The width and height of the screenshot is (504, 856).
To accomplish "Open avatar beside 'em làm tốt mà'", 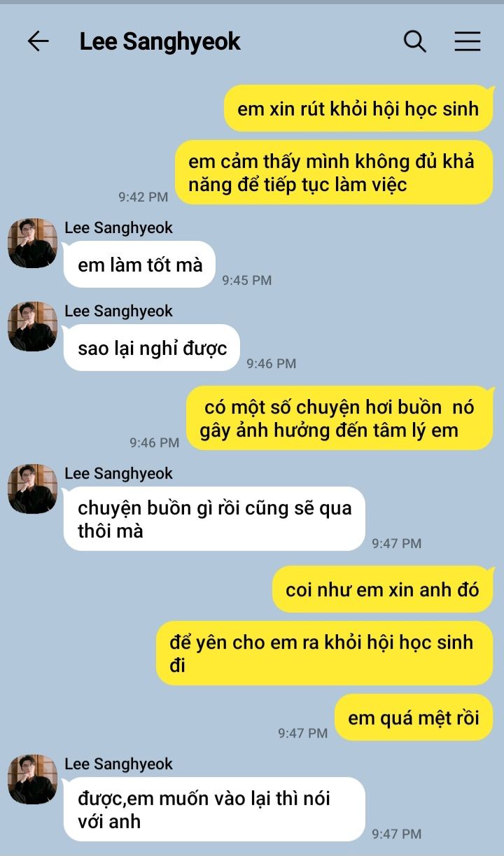I will pos(32,243).
